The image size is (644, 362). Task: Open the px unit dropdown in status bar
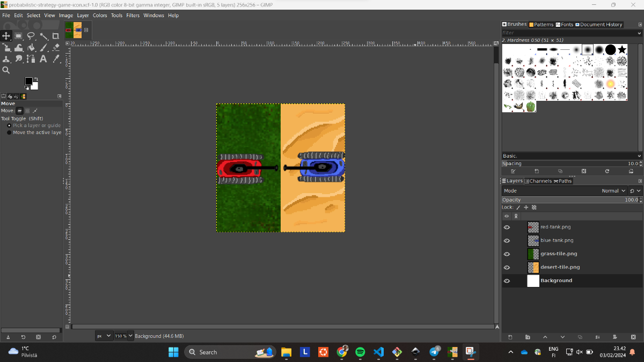pos(104,336)
